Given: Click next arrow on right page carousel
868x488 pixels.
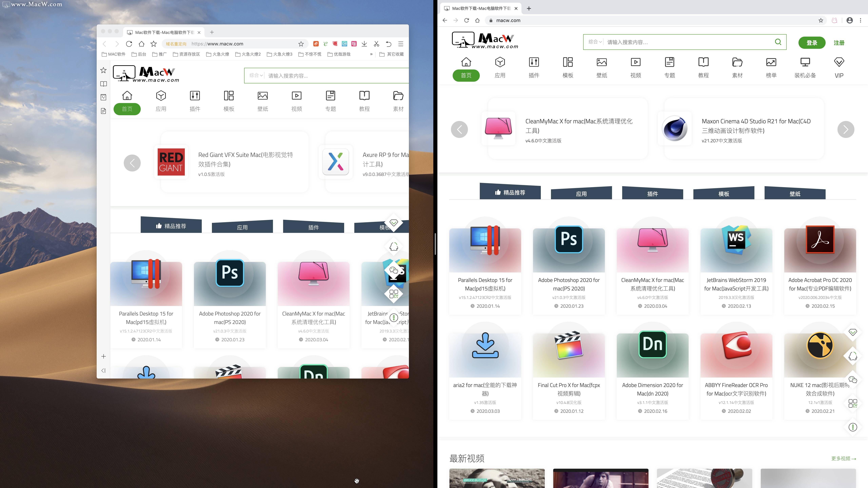Looking at the screenshot, I should tap(845, 129).
